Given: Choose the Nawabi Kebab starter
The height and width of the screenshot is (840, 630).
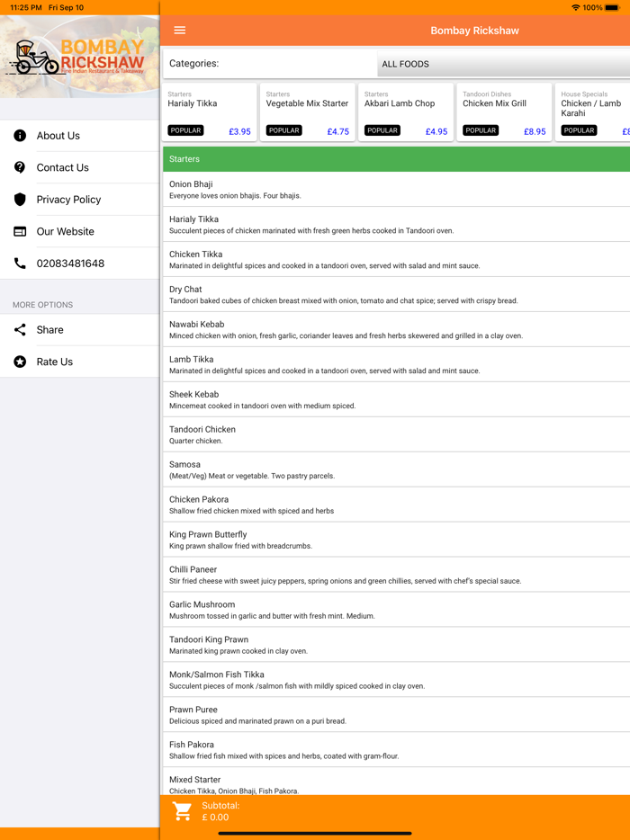Looking at the screenshot, I should click(396, 329).
